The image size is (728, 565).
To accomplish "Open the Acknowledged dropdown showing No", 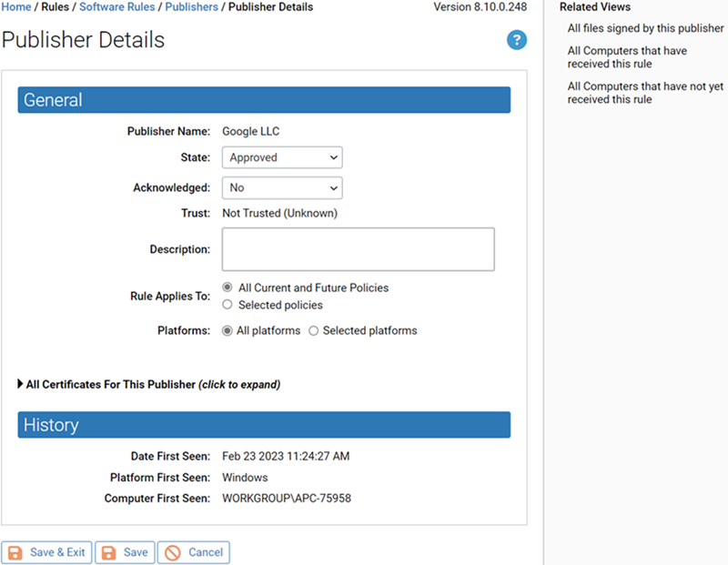I will [x=281, y=187].
